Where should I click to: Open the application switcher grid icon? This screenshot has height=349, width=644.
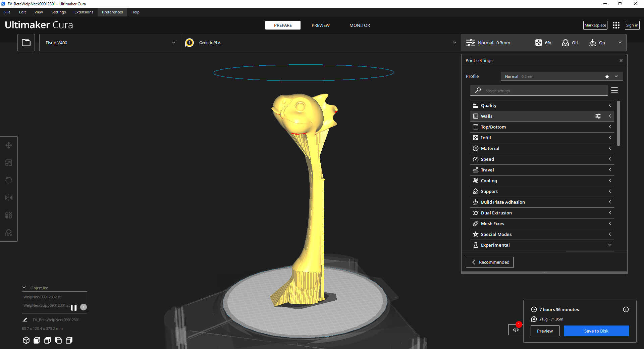coord(616,25)
